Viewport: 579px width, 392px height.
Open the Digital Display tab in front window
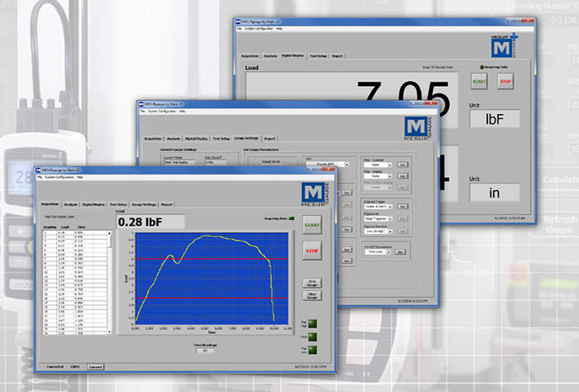click(93, 204)
